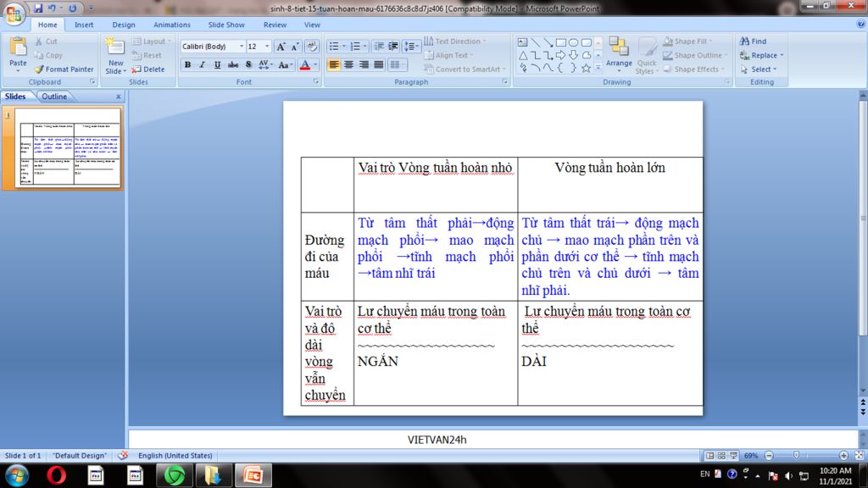868x488 pixels.
Task: Select the Text Box shape
Action: [x=522, y=42]
